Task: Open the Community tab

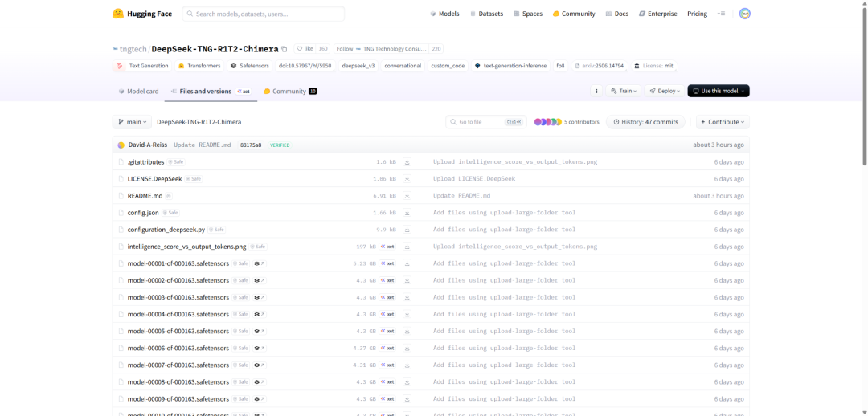Action: pyautogui.click(x=290, y=92)
